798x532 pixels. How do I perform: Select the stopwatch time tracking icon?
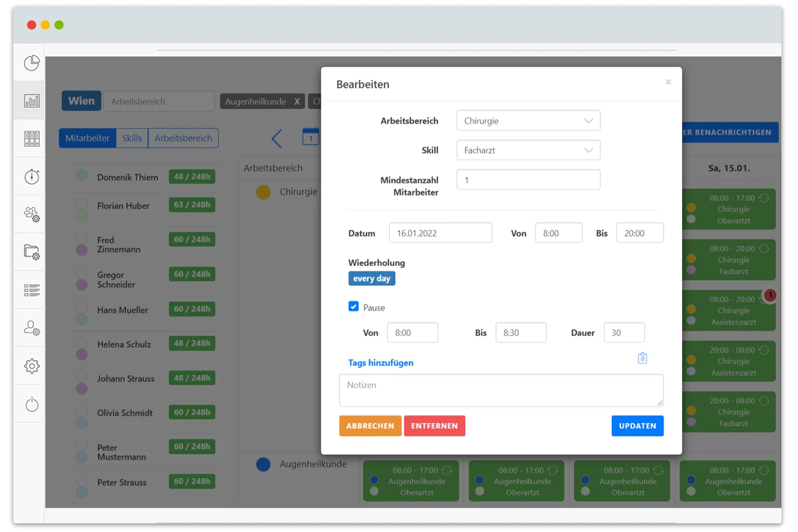[x=31, y=176]
